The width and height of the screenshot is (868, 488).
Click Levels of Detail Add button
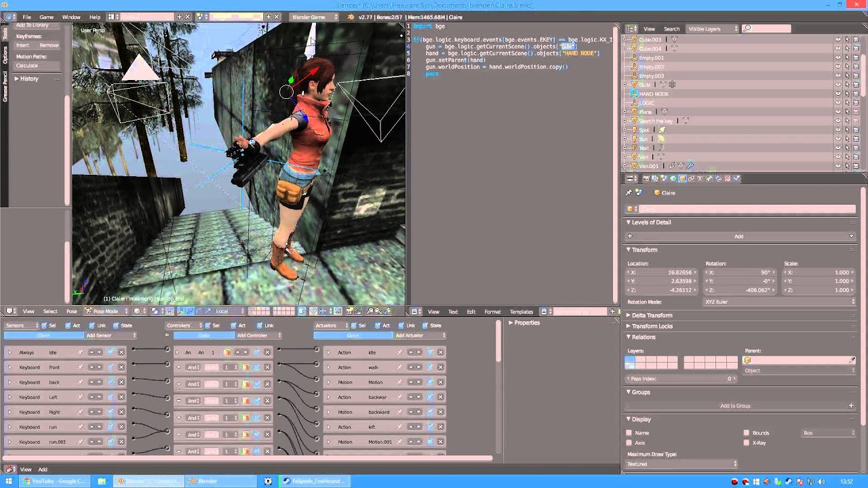point(740,236)
